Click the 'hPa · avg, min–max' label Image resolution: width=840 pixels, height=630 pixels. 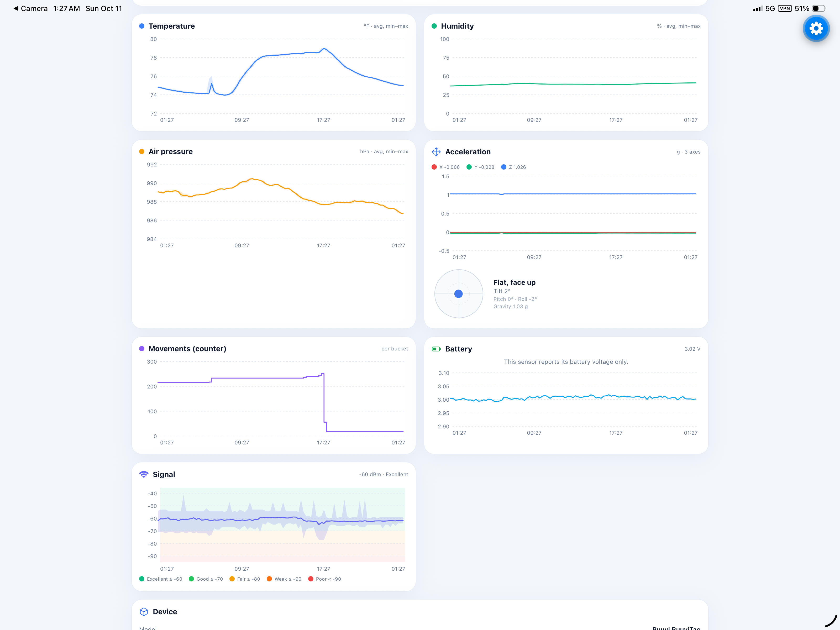coord(384,151)
